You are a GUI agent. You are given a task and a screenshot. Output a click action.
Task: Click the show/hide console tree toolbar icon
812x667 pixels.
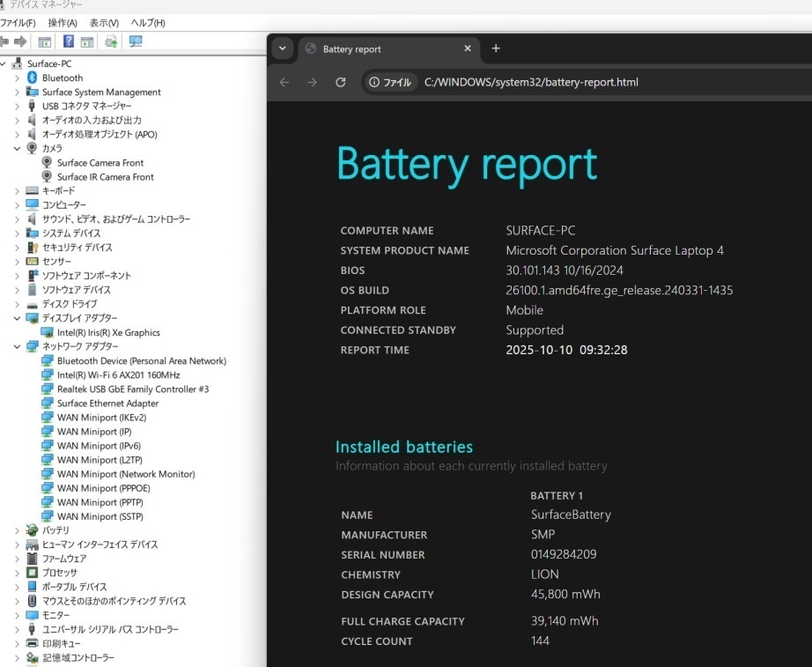click(44, 41)
